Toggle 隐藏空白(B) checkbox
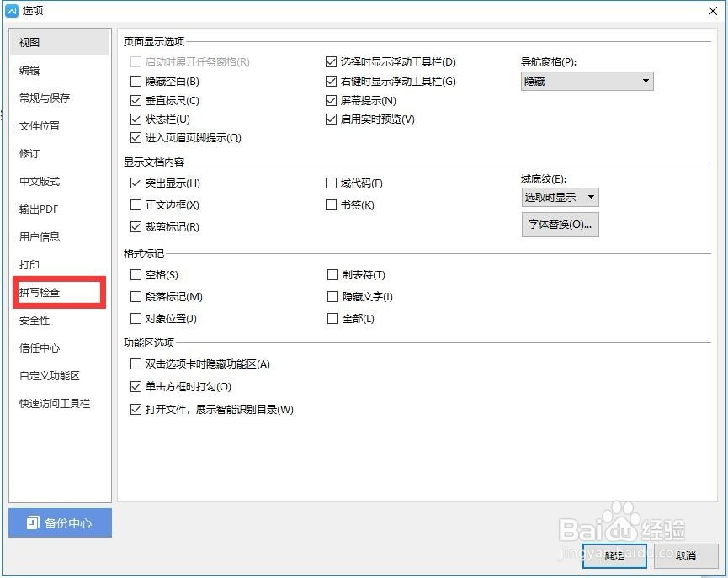Viewport: 728px width, 578px height. click(136, 82)
